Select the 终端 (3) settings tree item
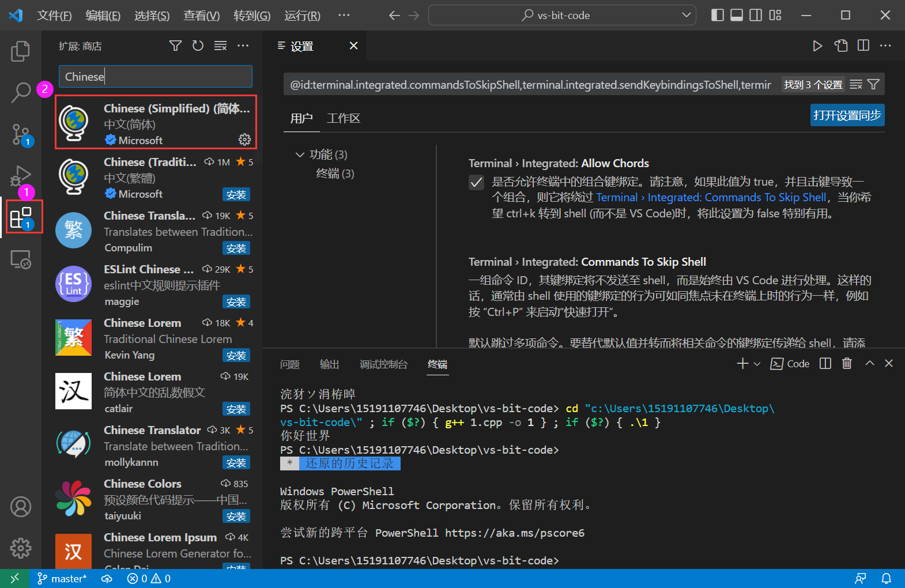 coord(335,174)
